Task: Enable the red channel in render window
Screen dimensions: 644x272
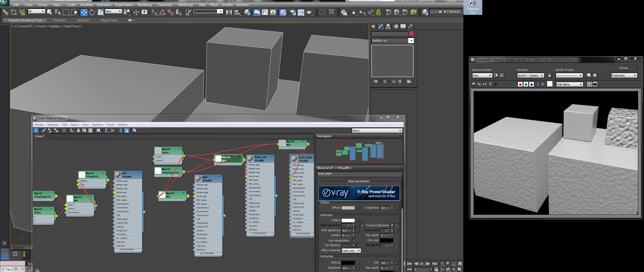Action: tap(520, 84)
